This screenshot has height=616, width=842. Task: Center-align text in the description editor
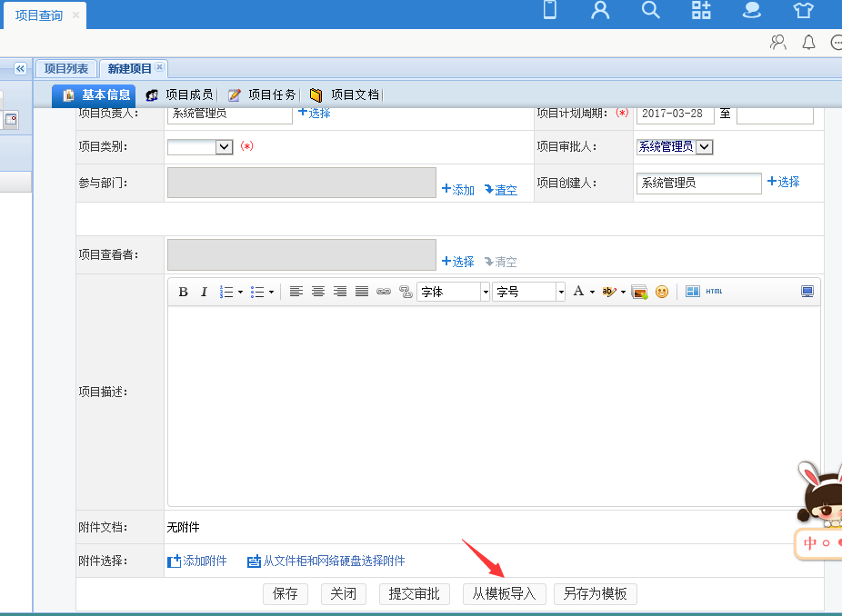point(318,292)
